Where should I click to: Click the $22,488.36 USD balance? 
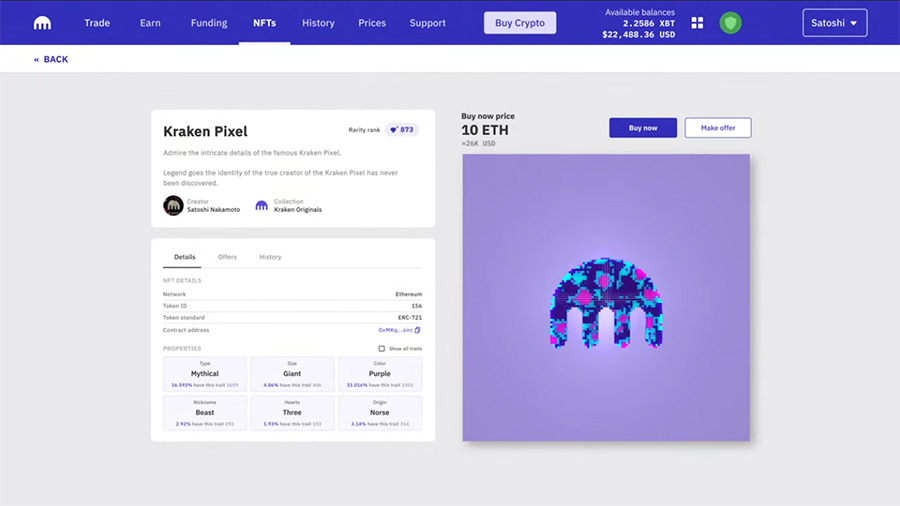(638, 34)
